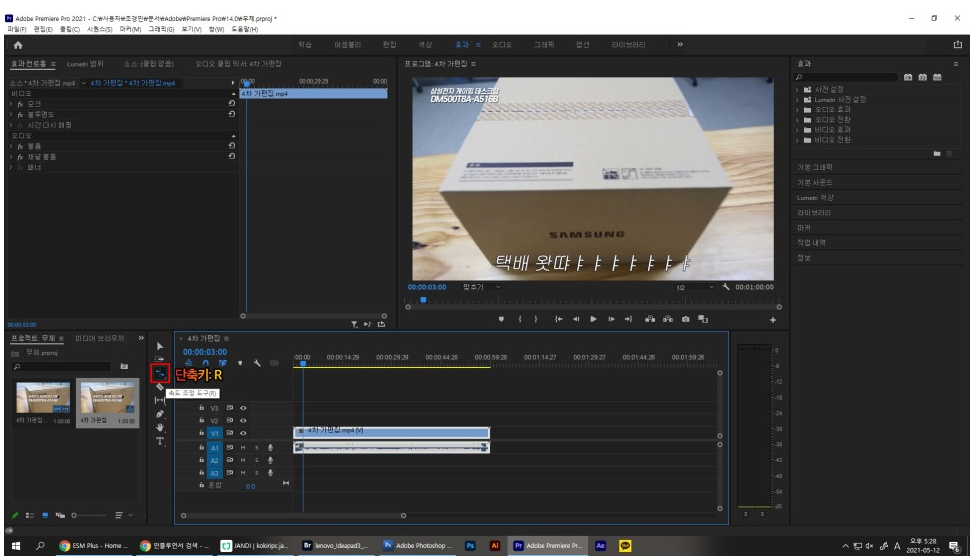The height and width of the screenshot is (558, 974).
Task: Toggle Linked Selection in timeline
Action: [x=222, y=363]
